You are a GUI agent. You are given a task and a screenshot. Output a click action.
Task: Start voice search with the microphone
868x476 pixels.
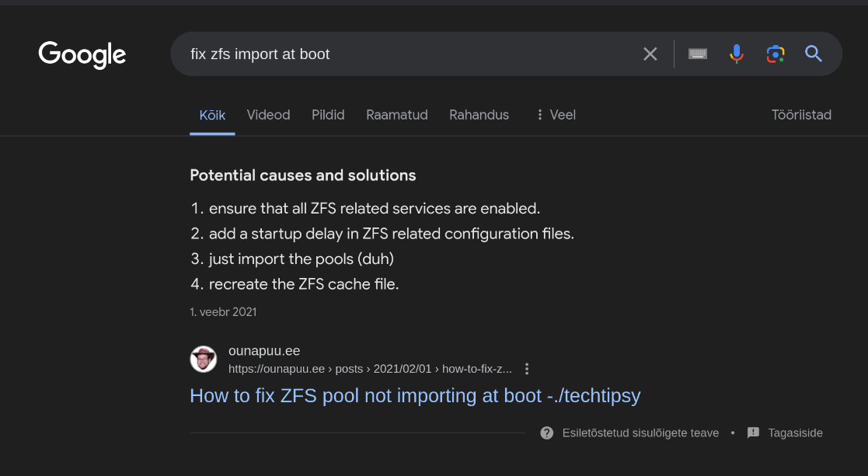(737, 54)
